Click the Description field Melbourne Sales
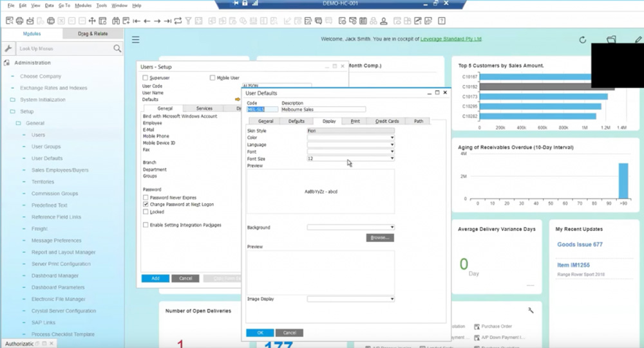The height and width of the screenshot is (348, 644). point(323,109)
